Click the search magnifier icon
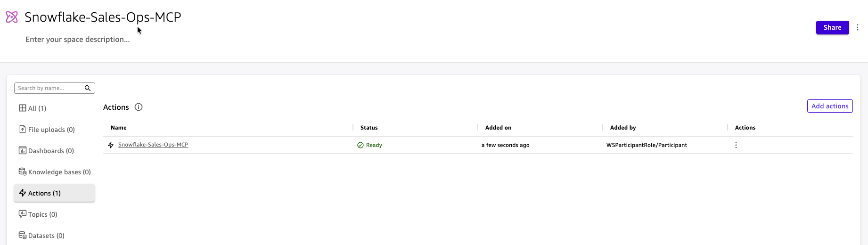This screenshot has width=868, height=245. [x=88, y=88]
